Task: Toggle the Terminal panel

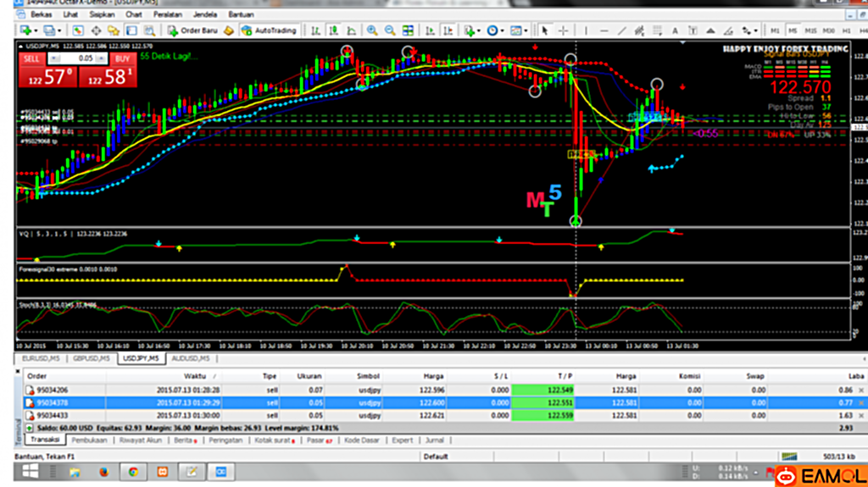Action: [131, 30]
